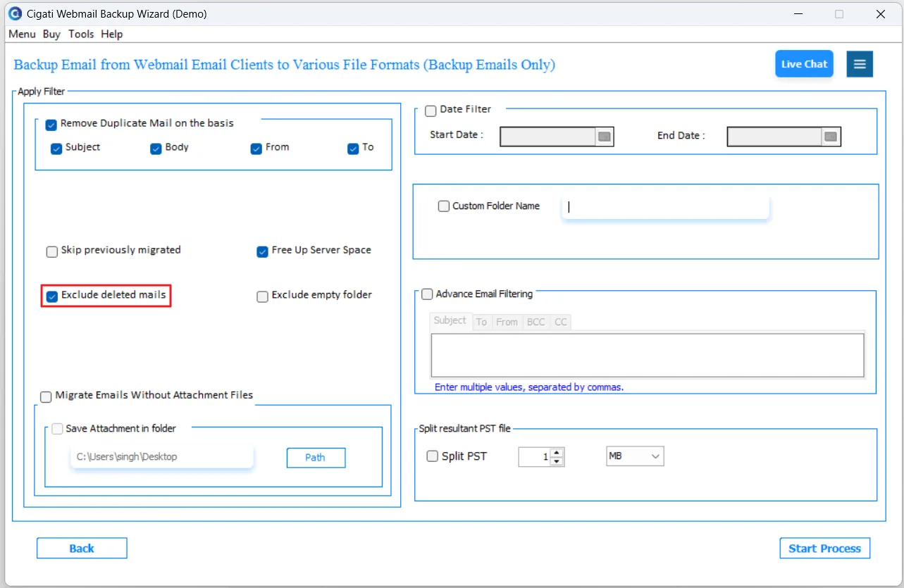The image size is (904, 588).
Task: Click the Cigati app logo icon
Action: 15,13
